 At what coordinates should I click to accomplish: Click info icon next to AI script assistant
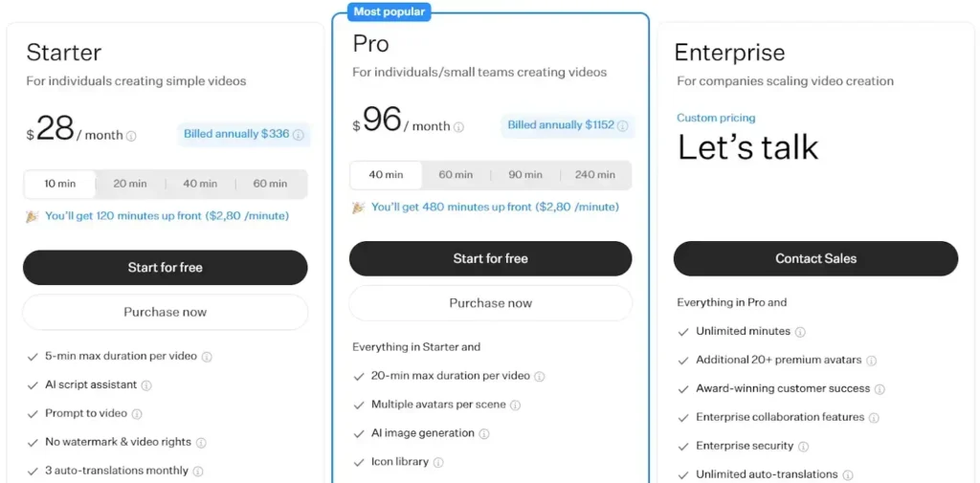146,385
